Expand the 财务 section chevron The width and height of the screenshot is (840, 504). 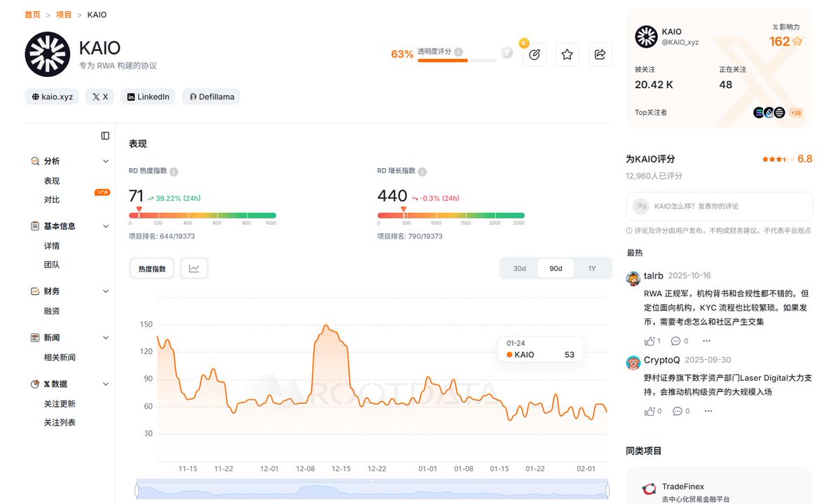[x=106, y=291]
